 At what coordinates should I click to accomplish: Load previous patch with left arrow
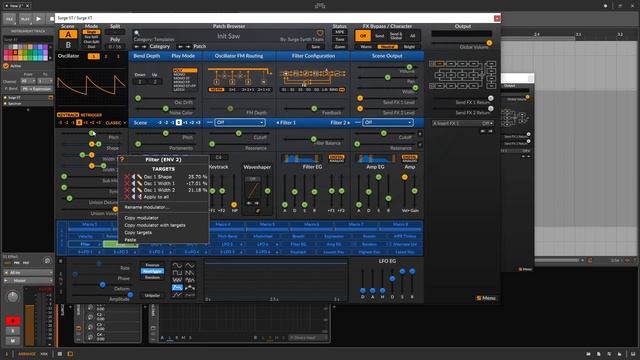[x=181, y=47]
